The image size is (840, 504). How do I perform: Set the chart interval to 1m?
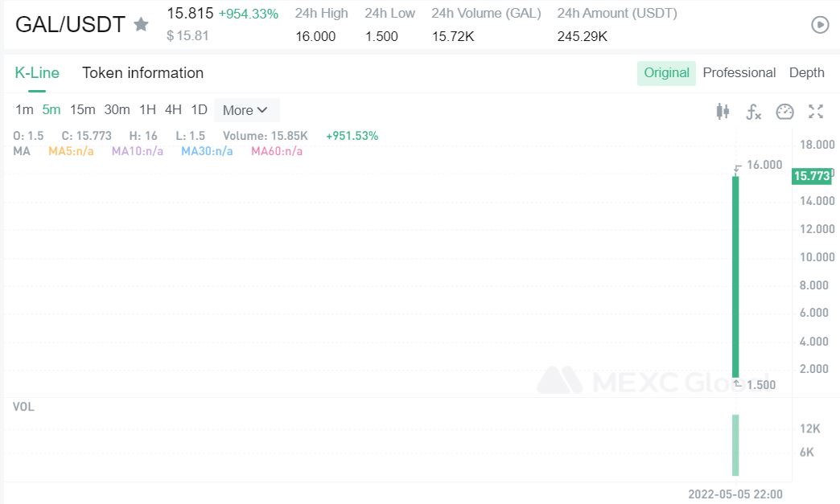click(24, 109)
